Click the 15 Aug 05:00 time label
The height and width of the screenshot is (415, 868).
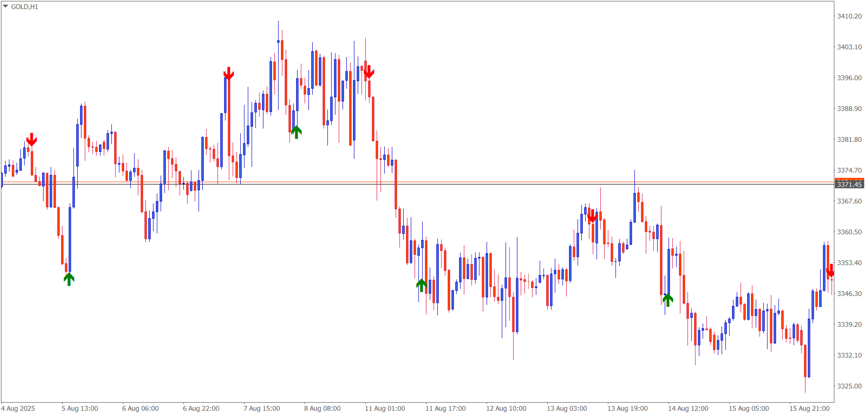point(749,408)
